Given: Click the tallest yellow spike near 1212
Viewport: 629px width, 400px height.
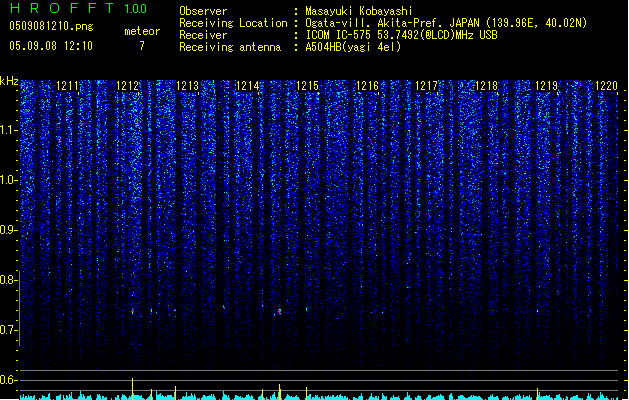Looking at the screenshot, I should point(132,388).
